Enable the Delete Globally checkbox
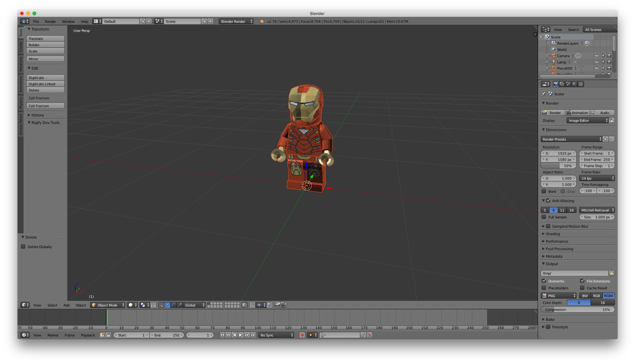 23,247
